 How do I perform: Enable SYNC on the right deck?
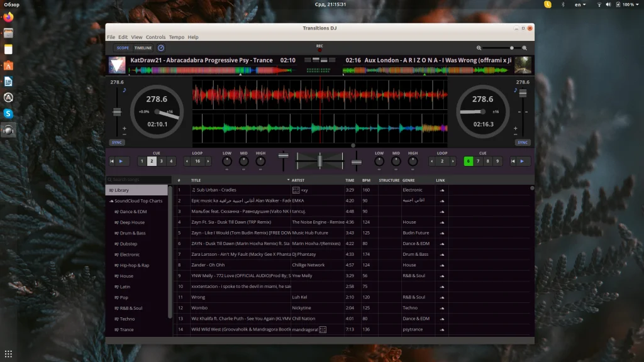523,142
